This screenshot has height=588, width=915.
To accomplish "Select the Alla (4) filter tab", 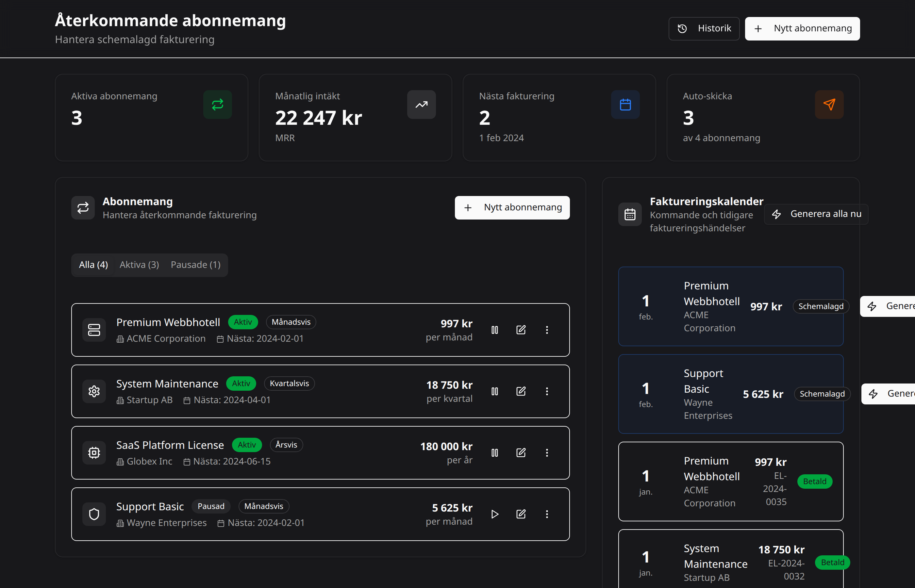I will (x=93, y=265).
